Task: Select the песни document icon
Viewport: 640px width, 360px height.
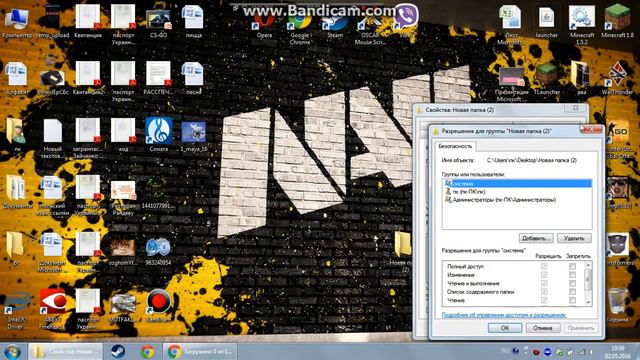Action: [x=193, y=79]
